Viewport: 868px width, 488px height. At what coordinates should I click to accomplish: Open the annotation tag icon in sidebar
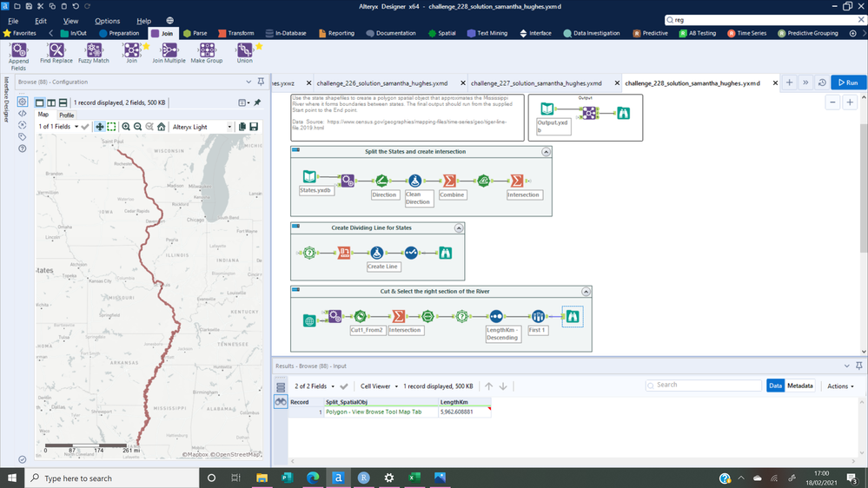coord(22,136)
